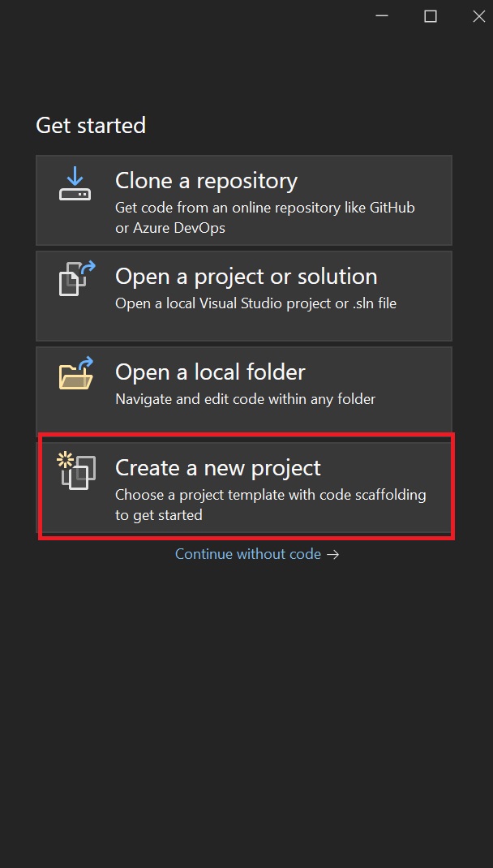
Task: Choose the Clone a repository title
Action: [x=207, y=181]
